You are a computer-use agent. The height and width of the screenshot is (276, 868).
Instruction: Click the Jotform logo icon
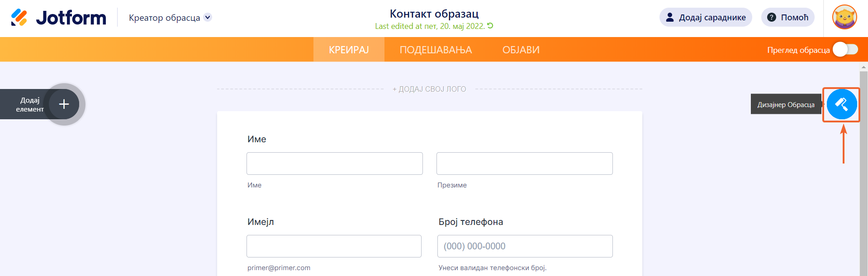pyautogui.click(x=19, y=17)
